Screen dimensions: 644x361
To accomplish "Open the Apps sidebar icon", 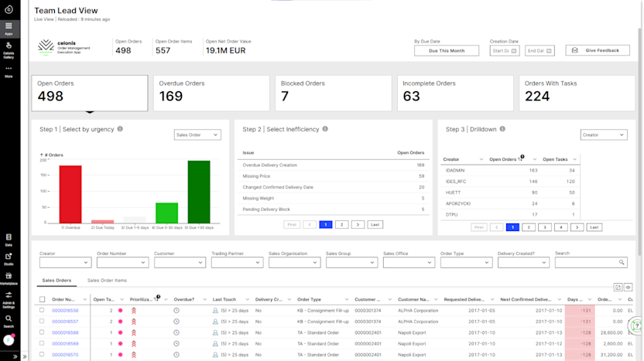I will tap(9, 29).
